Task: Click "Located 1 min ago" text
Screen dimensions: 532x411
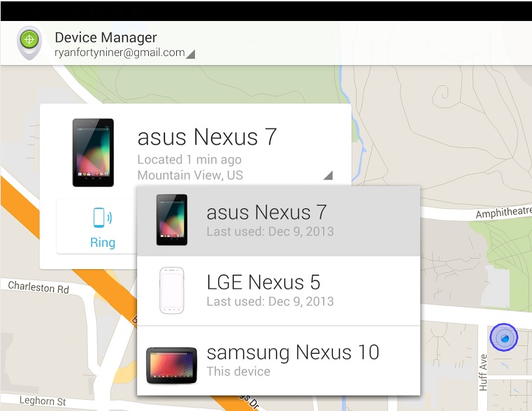Action: [x=189, y=159]
